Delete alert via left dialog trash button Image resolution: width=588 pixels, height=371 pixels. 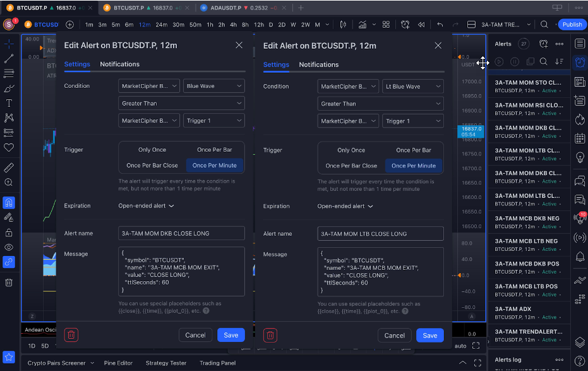[71, 334]
